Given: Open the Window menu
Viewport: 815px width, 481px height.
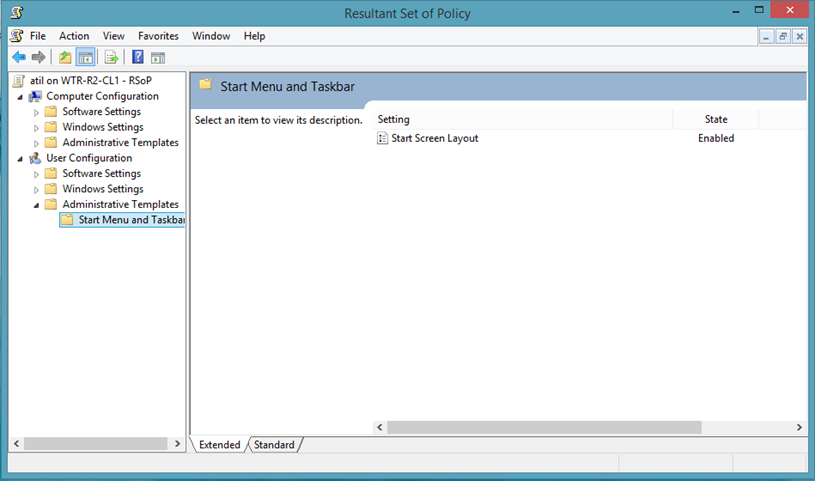Looking at the screenshot, I should 211,36.
